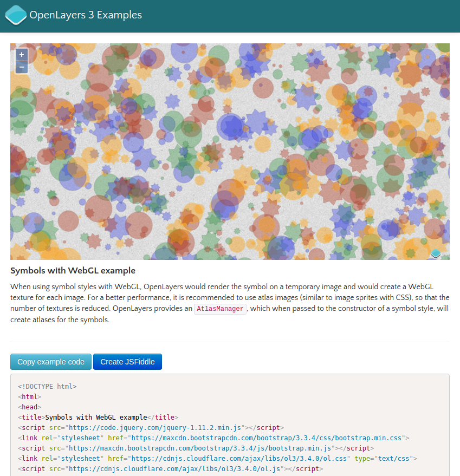Screen dimensions: 460x476
Task: Zoom in the map with plus button
Action: coord(22,55)
